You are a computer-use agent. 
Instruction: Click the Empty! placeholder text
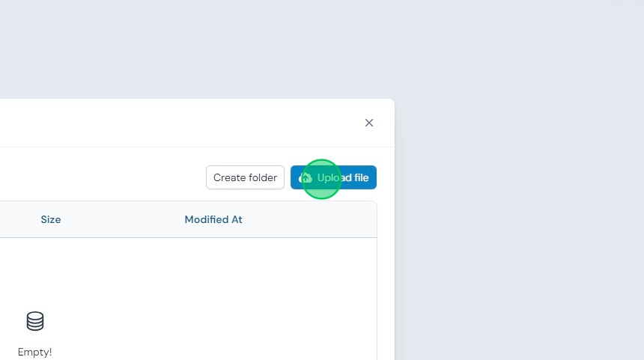(x=35, y=352)
